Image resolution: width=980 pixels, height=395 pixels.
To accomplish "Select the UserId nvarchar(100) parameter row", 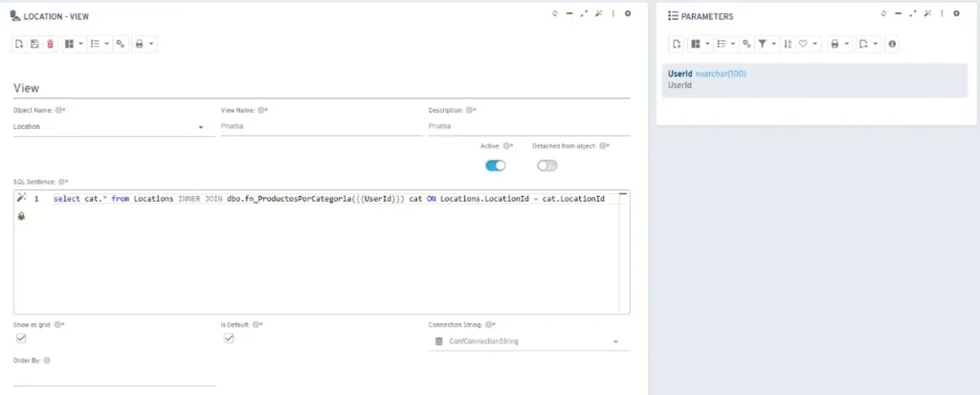I will point(814,80).
